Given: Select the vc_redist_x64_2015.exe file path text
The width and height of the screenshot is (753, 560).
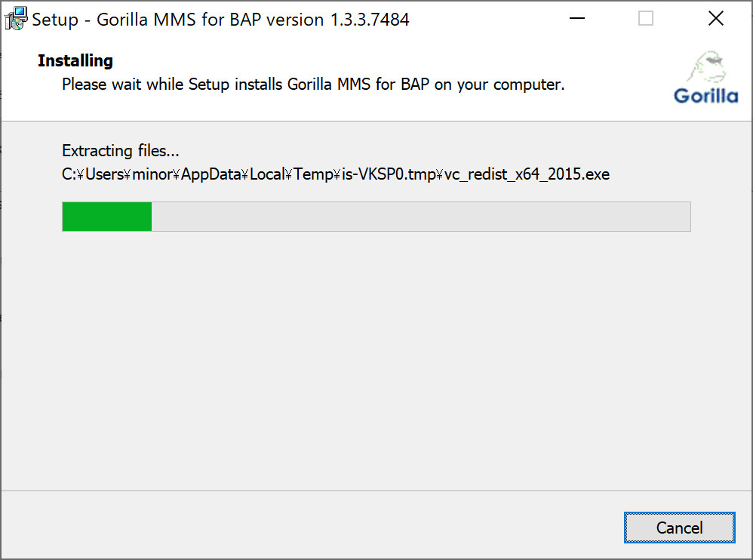Looking at the screenshot, I should tap(335, 174).
